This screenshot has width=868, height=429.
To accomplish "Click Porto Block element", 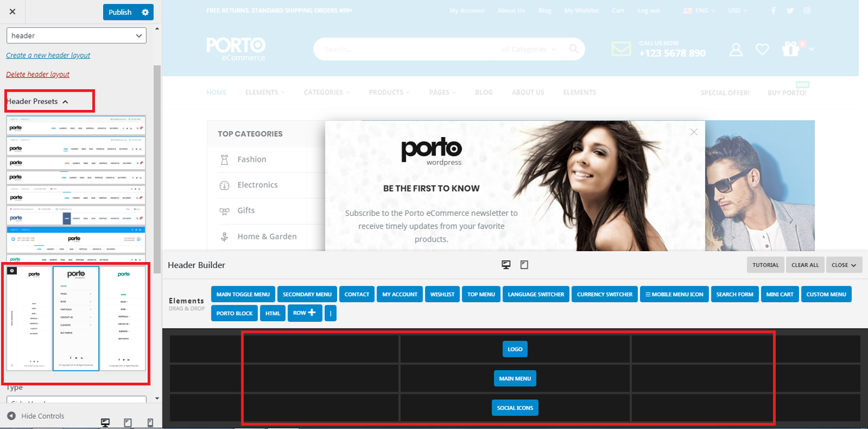I will click(235, 313).
